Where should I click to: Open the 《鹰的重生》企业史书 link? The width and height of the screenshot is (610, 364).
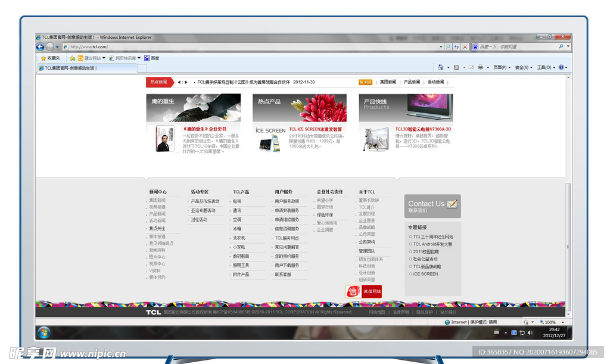(205, 129)
